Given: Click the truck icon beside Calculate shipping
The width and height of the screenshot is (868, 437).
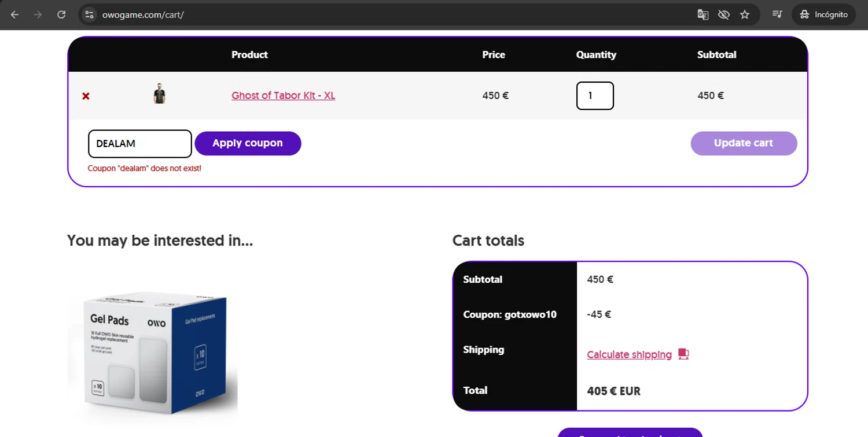Looking at the screenshot, I should tap(683, 354).
